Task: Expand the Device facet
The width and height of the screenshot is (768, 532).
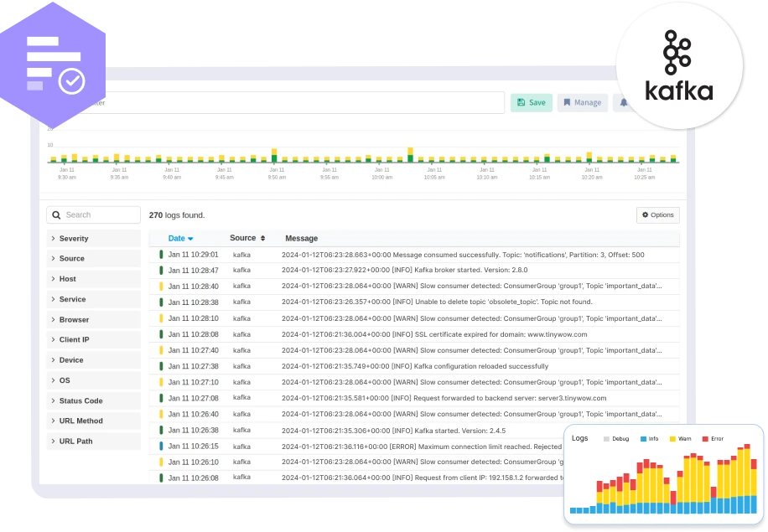Action: (x=94, y=360)
